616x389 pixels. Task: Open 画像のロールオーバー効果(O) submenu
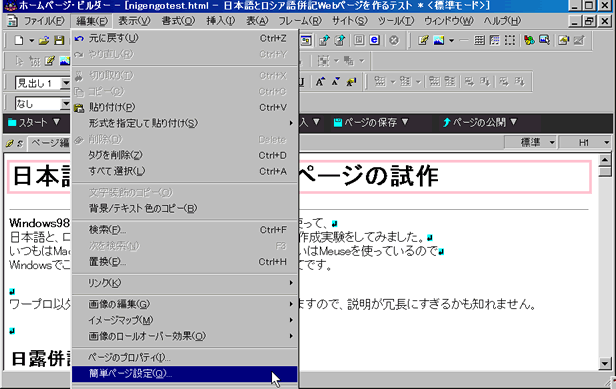click(185, 336)
